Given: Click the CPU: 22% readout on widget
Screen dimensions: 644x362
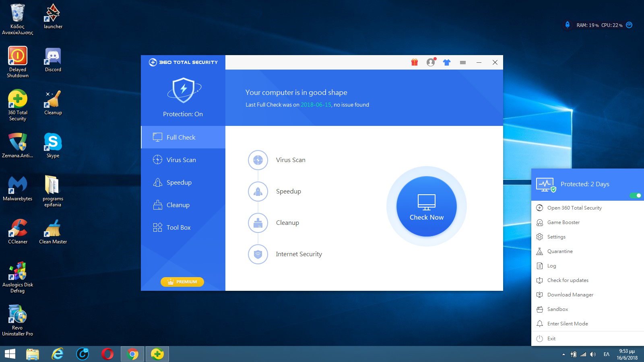Looking at the screenshot, I should click(x=612, y=25).
